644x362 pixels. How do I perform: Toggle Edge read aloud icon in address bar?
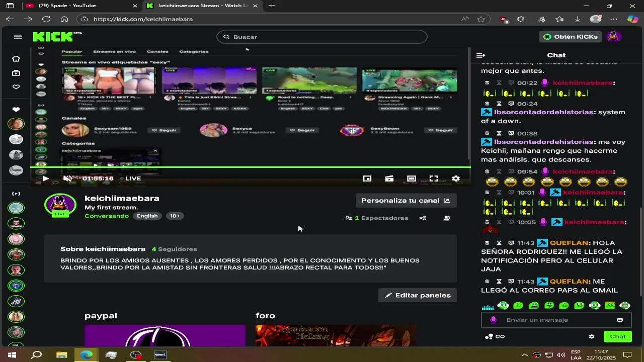coord(465,19)
